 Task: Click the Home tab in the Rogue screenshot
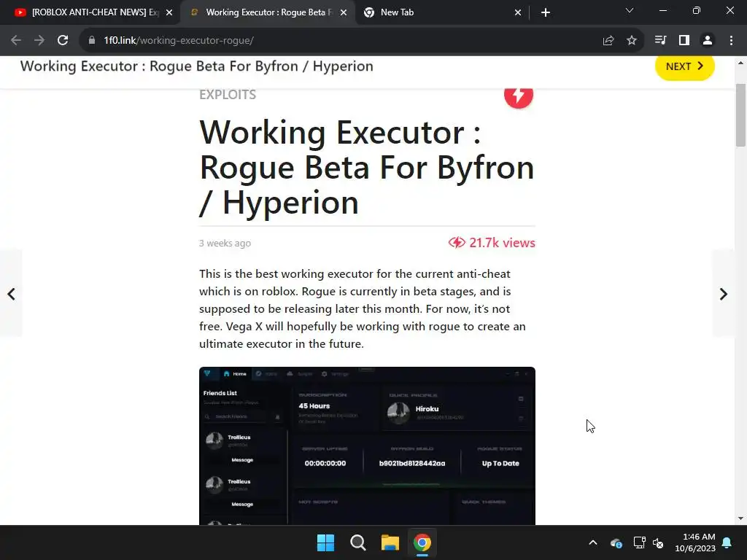[236, 374]
